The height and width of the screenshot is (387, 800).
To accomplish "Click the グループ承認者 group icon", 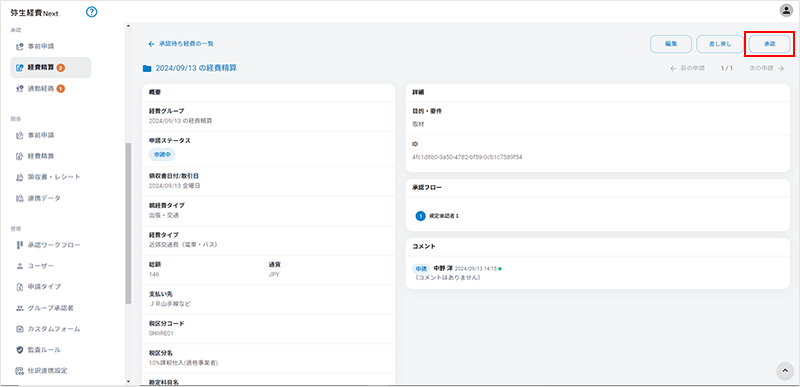I will (x=20, y=308).
